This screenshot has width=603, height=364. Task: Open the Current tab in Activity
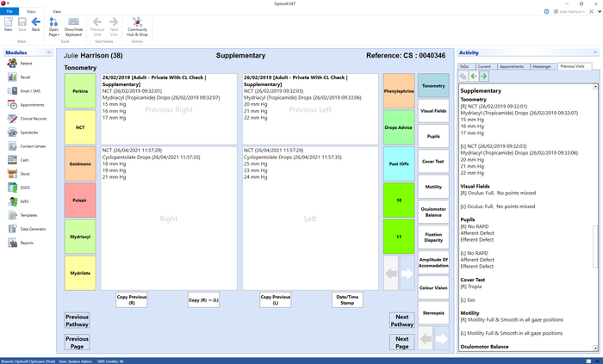[484, 66]
